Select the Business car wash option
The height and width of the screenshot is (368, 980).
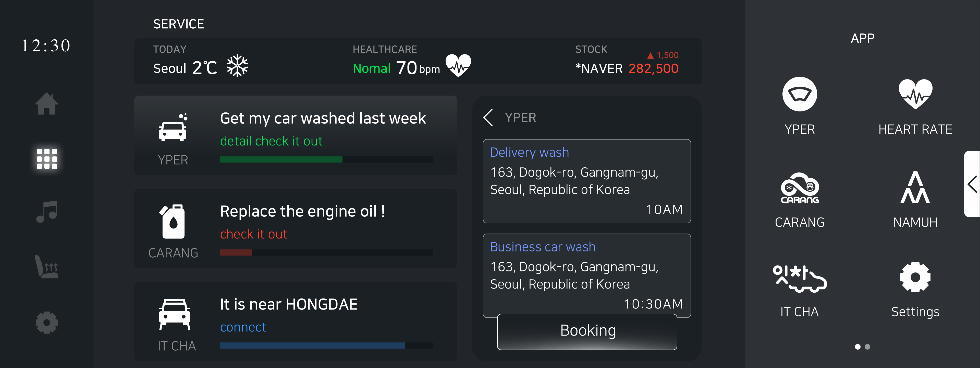587,275
